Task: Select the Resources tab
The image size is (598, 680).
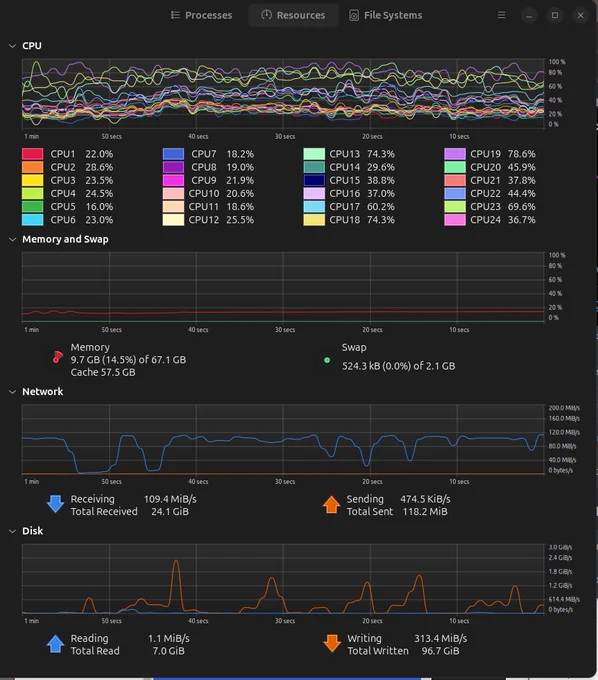Action: 293,15
